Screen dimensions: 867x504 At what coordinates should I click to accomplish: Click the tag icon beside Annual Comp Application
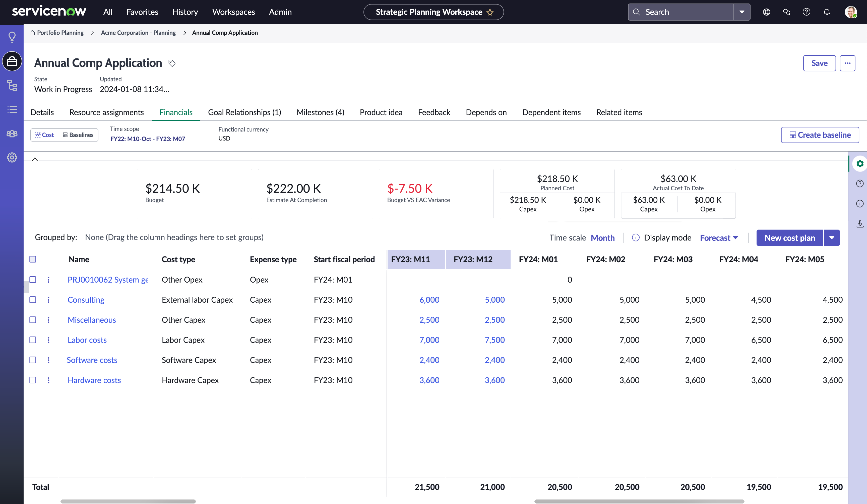click(x=172, y=63)
